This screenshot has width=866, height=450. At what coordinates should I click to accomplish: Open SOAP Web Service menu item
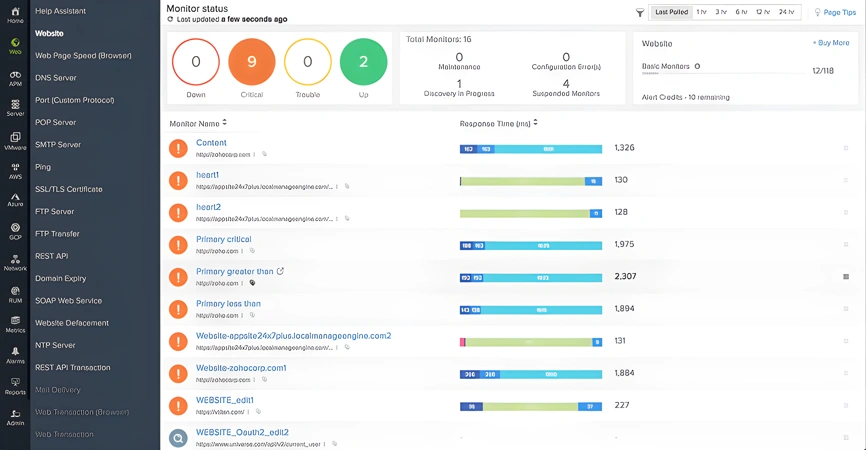pos(68,301)
